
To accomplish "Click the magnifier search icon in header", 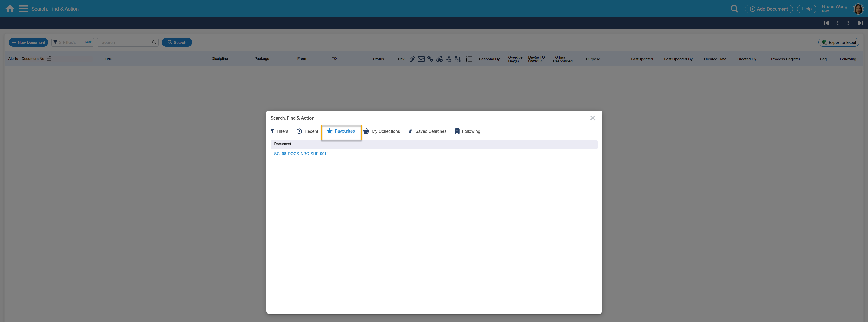I will (734, 9).
